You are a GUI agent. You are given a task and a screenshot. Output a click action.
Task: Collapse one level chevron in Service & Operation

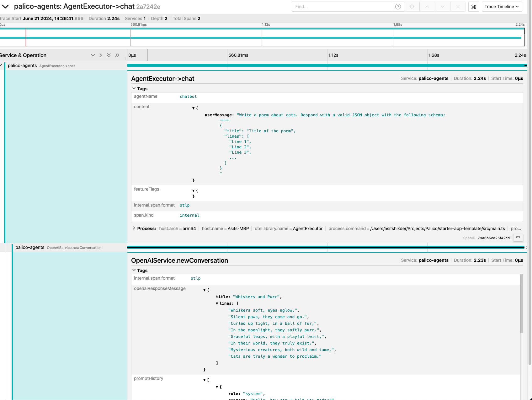pyautogui.click(x=93, y=55)
